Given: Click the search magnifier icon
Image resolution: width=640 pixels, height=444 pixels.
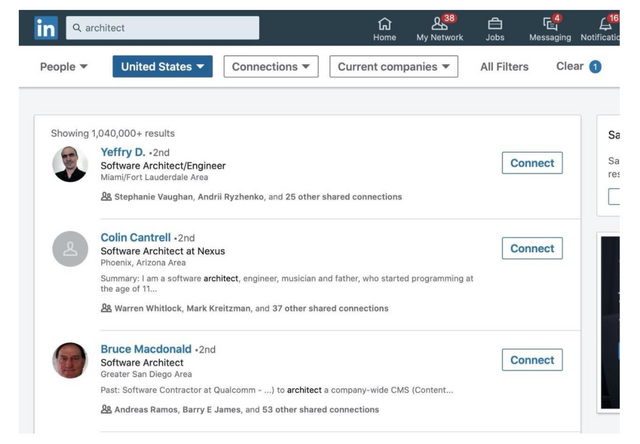Looking at the screenshot, I should tap(76, 28).
